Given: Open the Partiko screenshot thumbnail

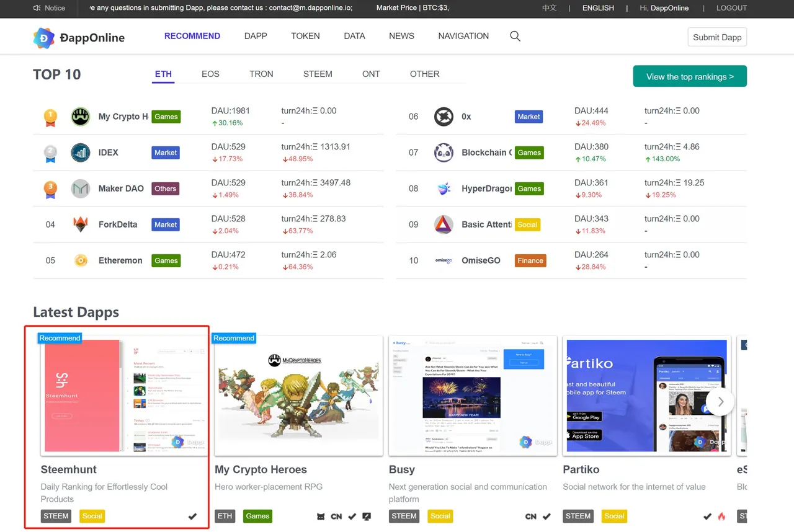Looking at the screenshot, I should pos(646,396).
